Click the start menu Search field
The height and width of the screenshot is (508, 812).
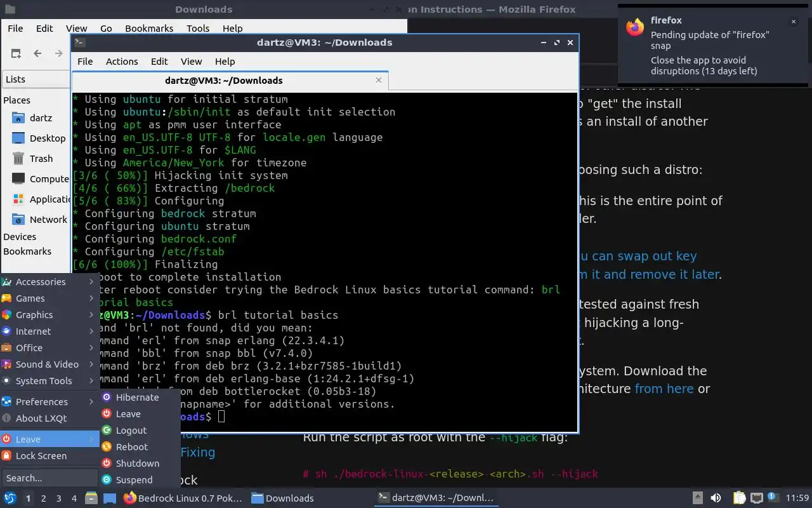point(49,478)
